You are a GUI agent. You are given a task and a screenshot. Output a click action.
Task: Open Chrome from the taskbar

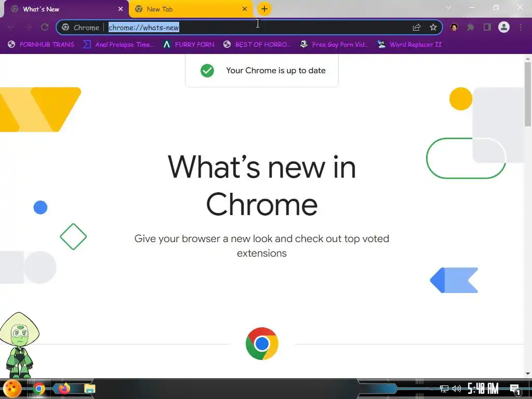coord(38,389)
